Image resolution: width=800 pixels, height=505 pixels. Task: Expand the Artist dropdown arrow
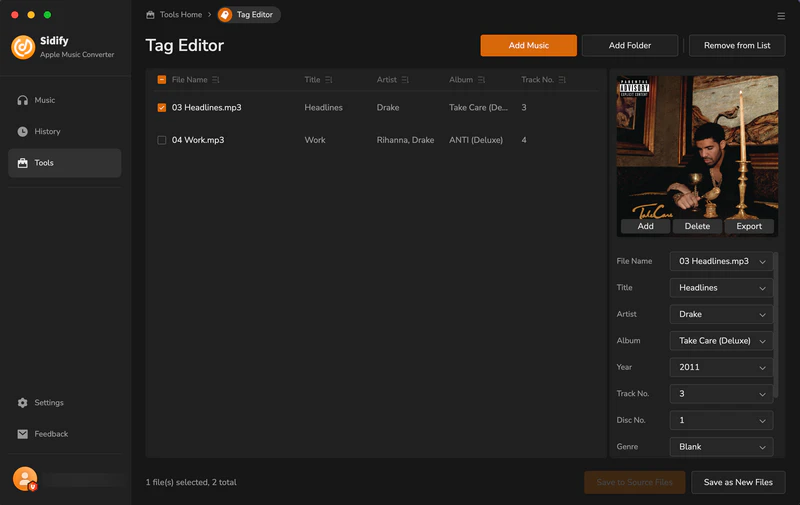[762, 315]
